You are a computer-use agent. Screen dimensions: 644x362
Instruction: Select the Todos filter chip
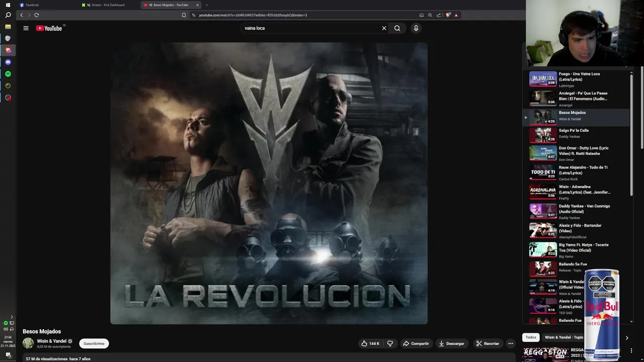pos(531,337)
